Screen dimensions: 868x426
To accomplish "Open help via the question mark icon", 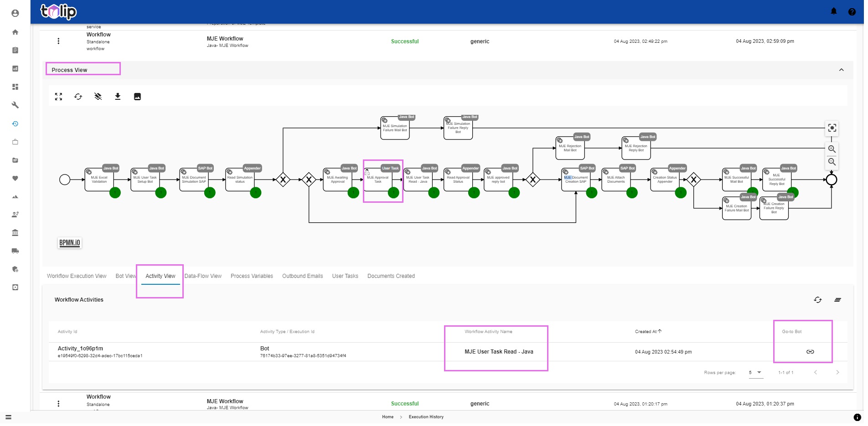I will pyautogui.click(x=852, y=12).
